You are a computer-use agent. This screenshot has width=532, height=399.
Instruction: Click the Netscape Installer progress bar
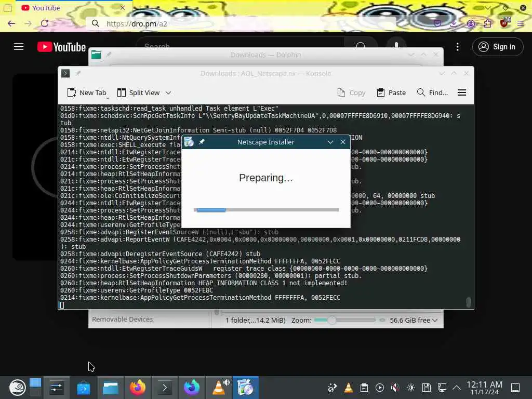click(x=266, y=210)
